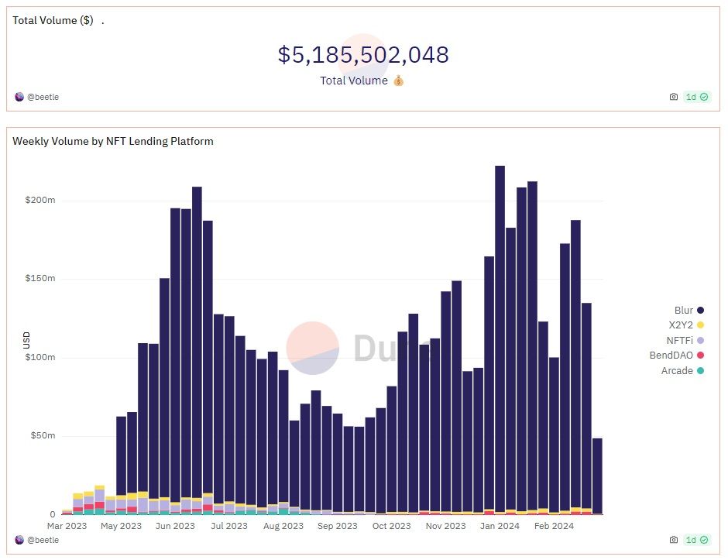Image resolution: width=728 pixels, height=560 pixels.
Task: Open Weekly Volume by NFT Lending Platform title
Action: point(113,141)
